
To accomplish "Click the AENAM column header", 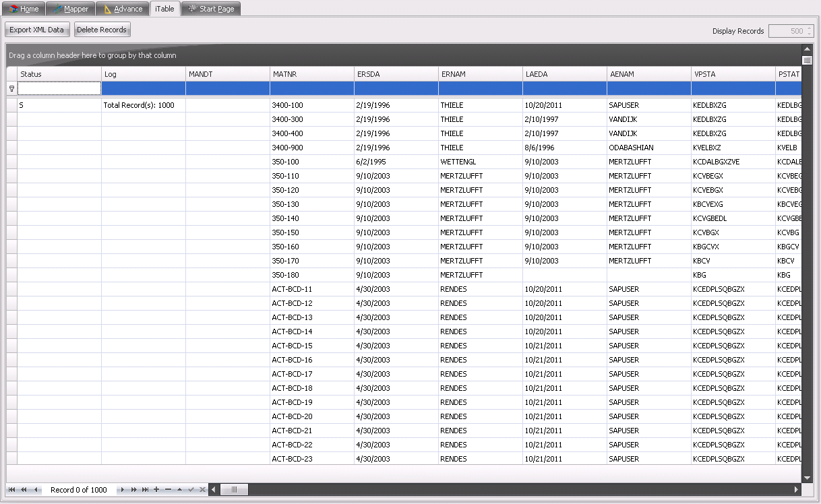I will [x=649, y=74].
